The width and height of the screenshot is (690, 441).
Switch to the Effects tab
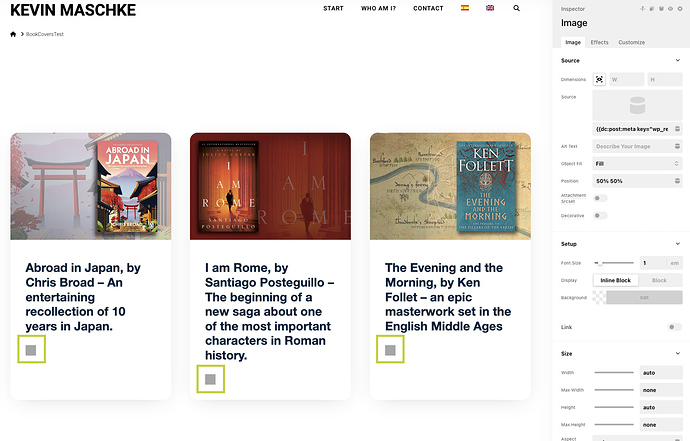(599, 42)
